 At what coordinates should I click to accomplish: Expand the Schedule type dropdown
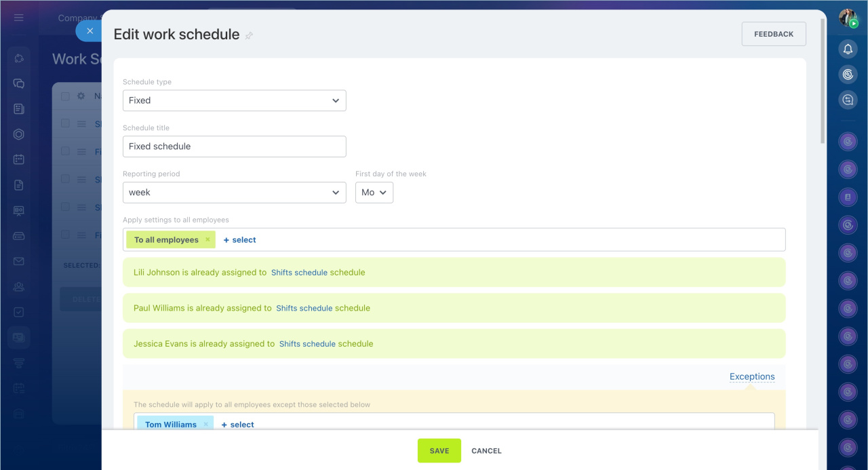tap(234, 100)
